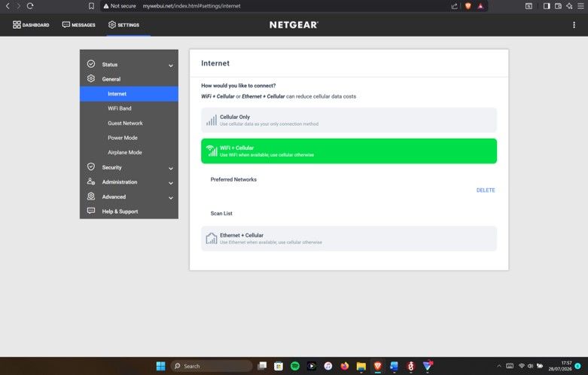Click the Status checkmark icon in sidebar
This screenshot has width=588, height=375.
[91, 64]
